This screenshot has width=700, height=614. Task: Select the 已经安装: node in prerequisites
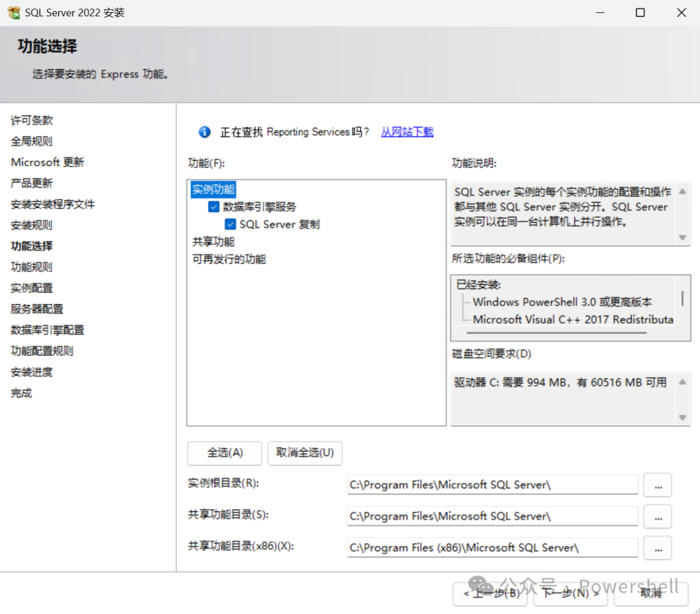[x=478, y=285]
